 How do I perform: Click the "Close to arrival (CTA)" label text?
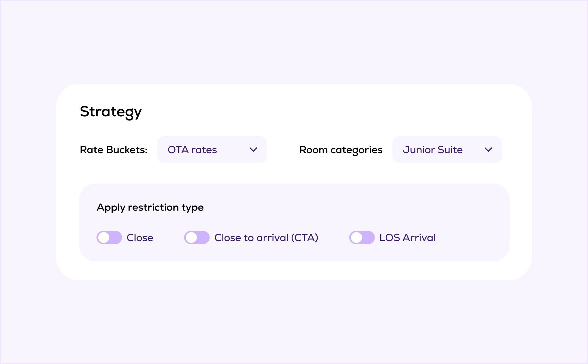point(266,238)
